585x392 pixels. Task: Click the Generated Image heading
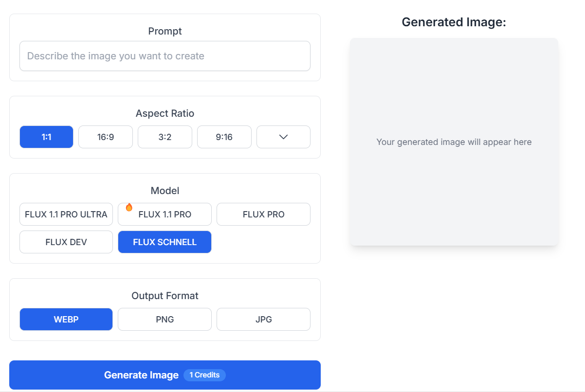click(x=454, y=22)
